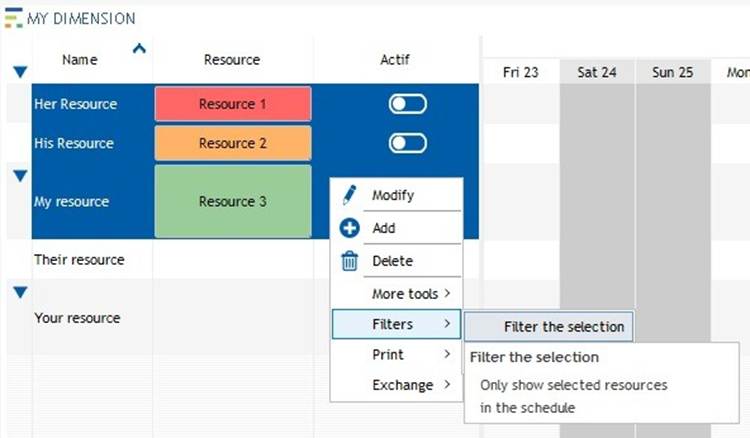Click the pencil icon next to Modify

(x=349, y=195)
